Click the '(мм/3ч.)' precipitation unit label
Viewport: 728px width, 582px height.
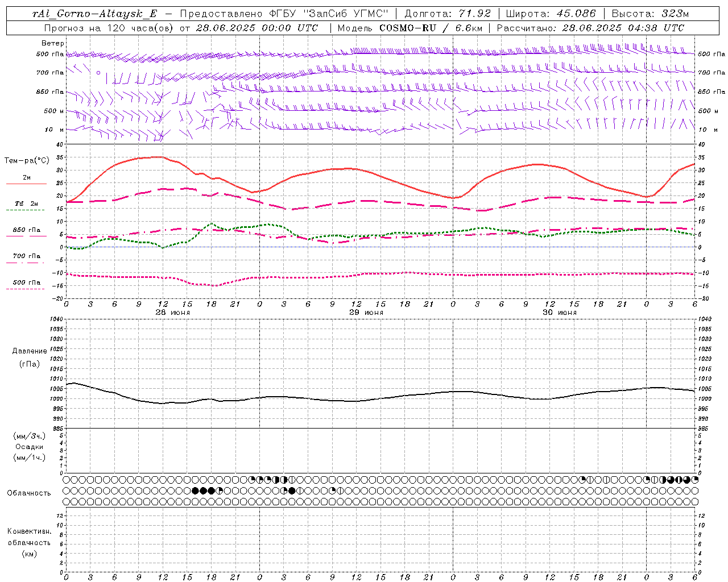click(x=29, y=436)
